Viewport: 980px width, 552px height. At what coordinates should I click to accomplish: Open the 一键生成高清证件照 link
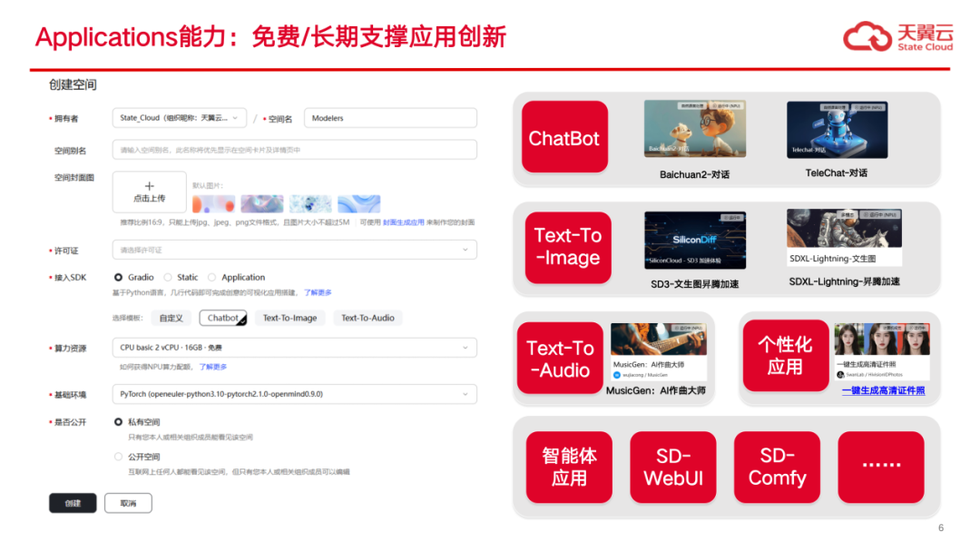(883, 390)
